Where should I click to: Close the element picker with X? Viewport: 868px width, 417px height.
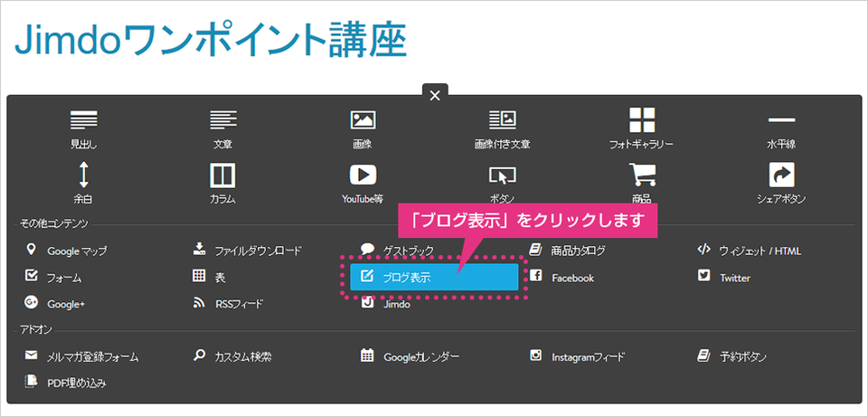coord(435,96)
